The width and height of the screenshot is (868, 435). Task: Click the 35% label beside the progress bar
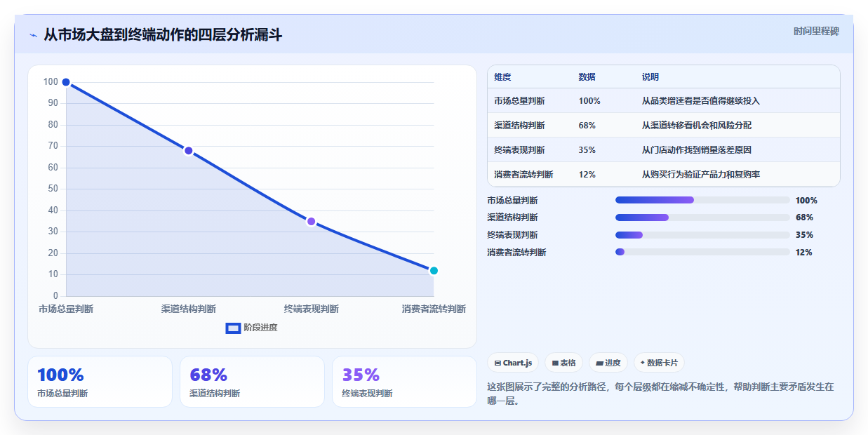tap(804, 235)
